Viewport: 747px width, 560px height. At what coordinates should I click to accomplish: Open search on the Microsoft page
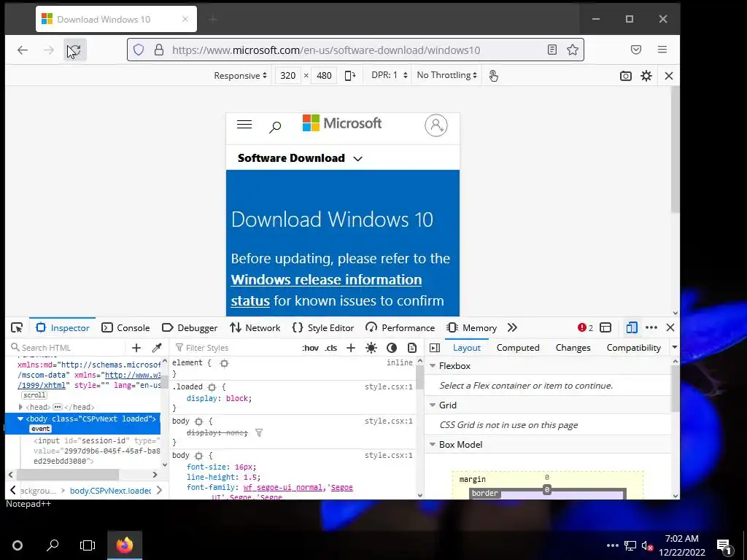point(275,127)
